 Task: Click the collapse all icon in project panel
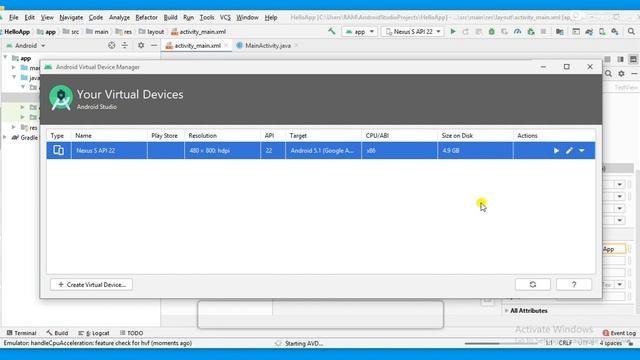point(124,45)
